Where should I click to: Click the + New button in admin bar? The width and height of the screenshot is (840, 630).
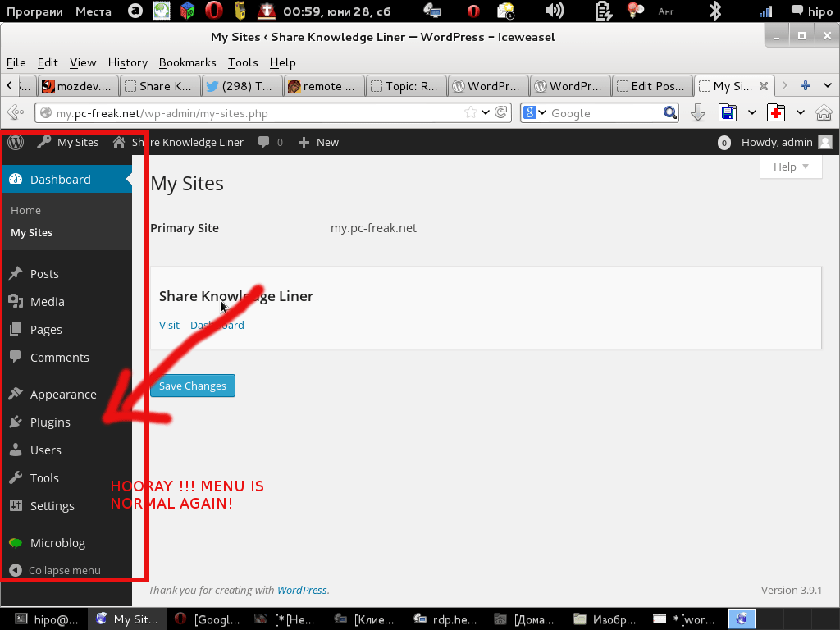317,142
